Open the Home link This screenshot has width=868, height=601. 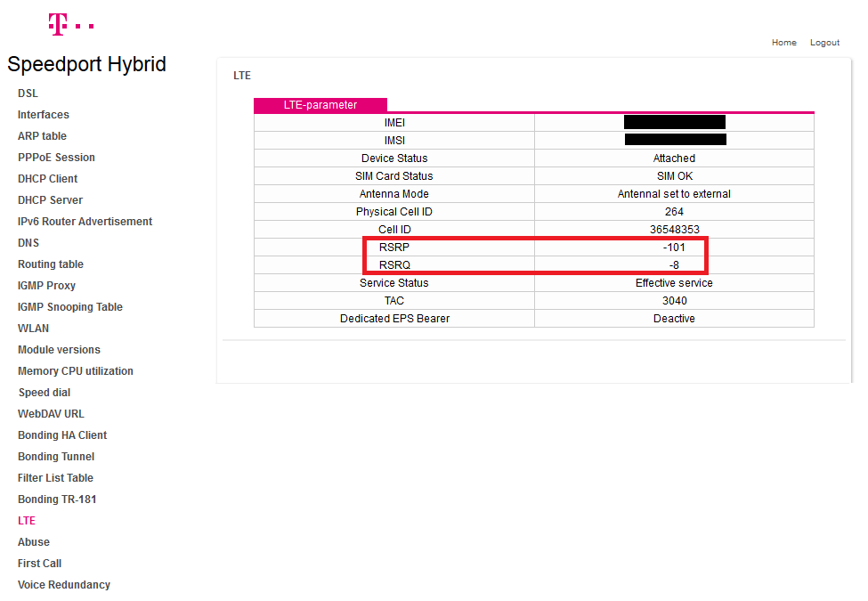click(783, 43)
